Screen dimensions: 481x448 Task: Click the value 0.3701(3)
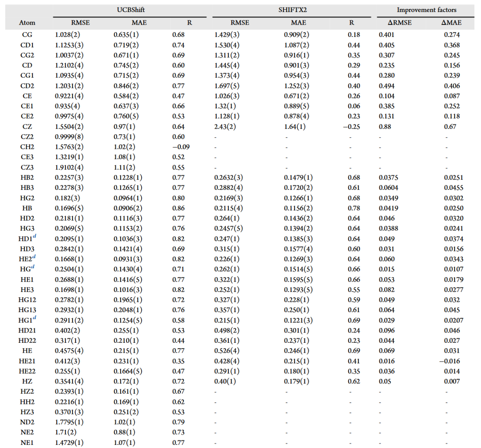coord(69,412)
